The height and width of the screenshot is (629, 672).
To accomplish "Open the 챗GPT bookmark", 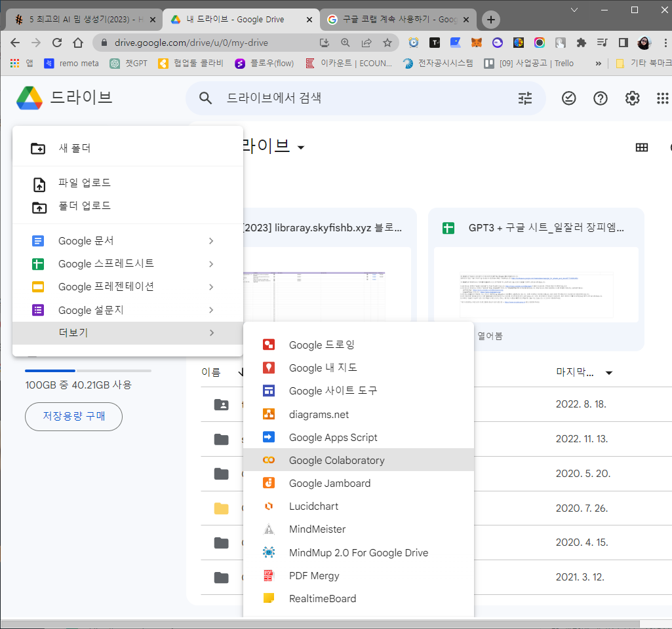I will click(x=128, y=64).
